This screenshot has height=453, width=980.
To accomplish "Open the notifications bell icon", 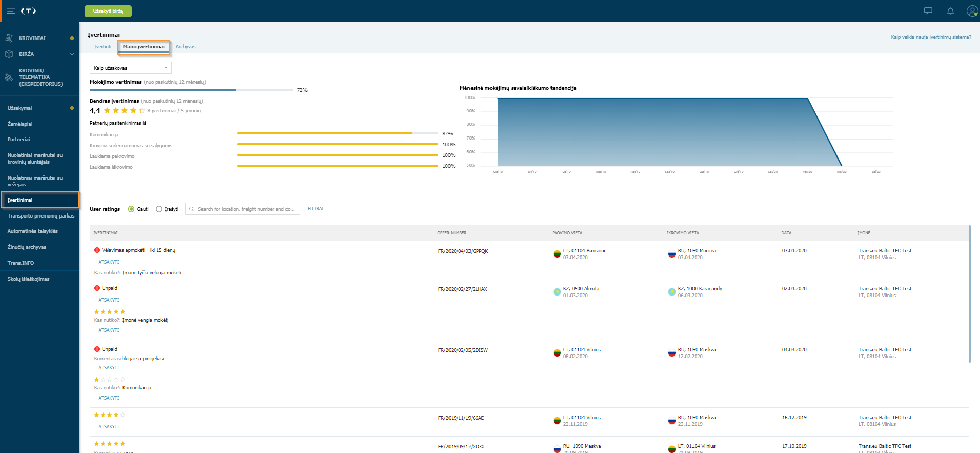I will click(950, 11).
